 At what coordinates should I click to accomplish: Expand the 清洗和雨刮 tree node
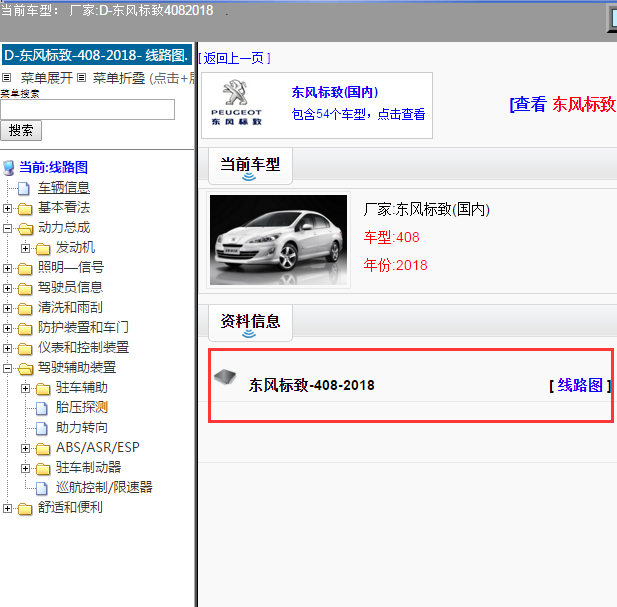coord(7,309)
